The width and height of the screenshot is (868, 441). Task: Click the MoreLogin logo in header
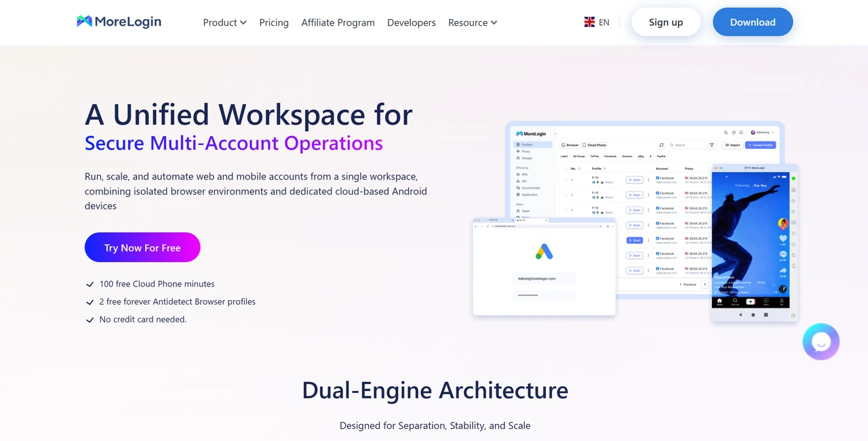(119, 22)
